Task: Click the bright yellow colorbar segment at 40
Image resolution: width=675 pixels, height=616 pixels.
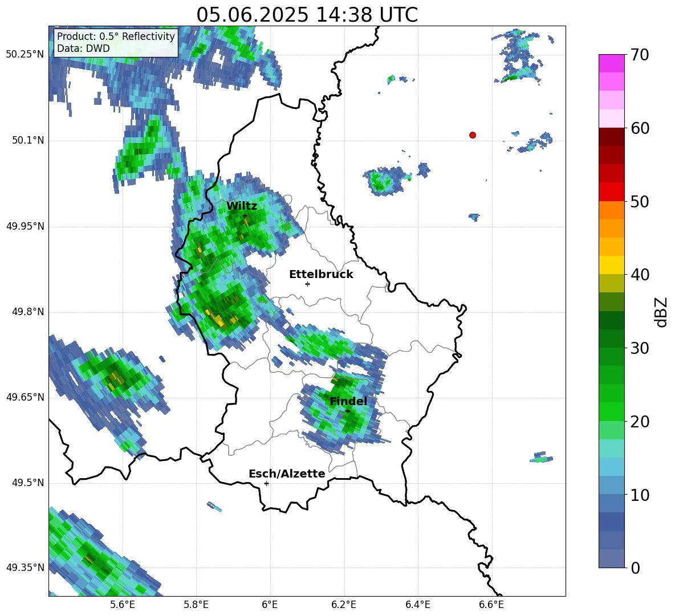Action: click(x=611, y=265)
